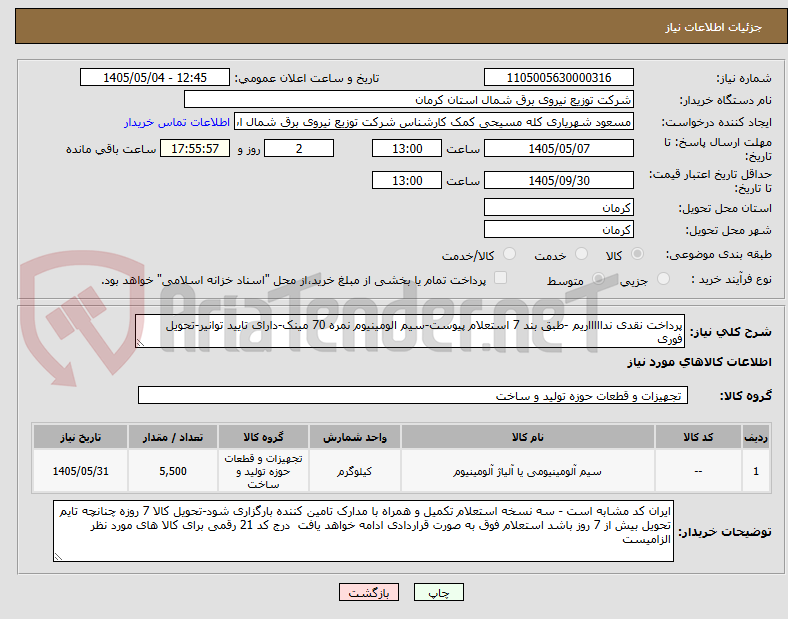Click the buyer name field شرکت توزیع نیروی برق

click(409, 99)
